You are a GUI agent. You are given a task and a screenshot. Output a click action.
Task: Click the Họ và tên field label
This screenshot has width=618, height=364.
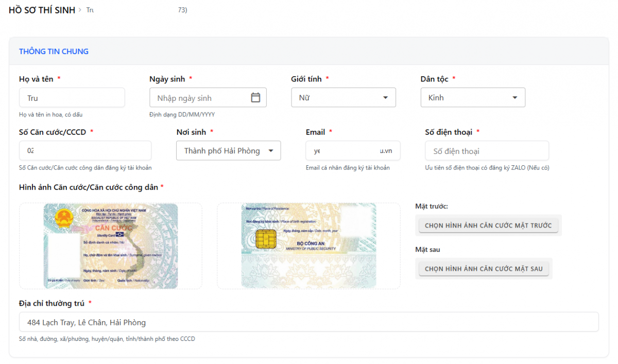point(36,79)
